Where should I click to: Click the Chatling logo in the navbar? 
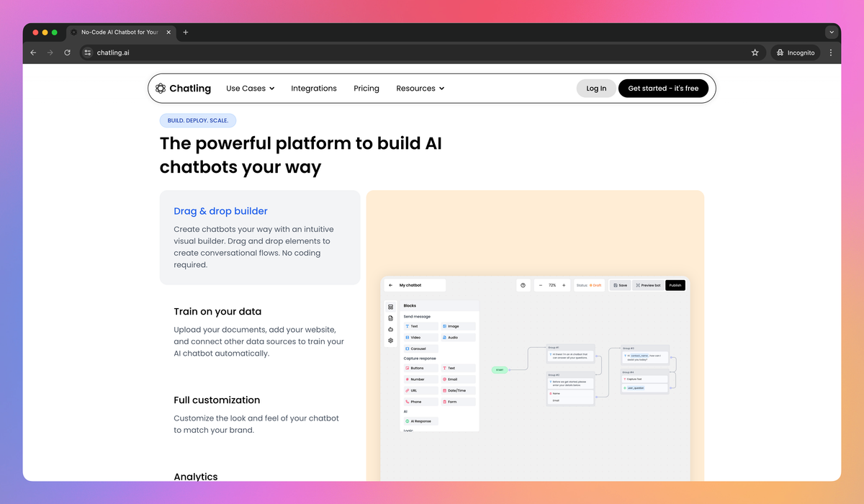point(183,89)
